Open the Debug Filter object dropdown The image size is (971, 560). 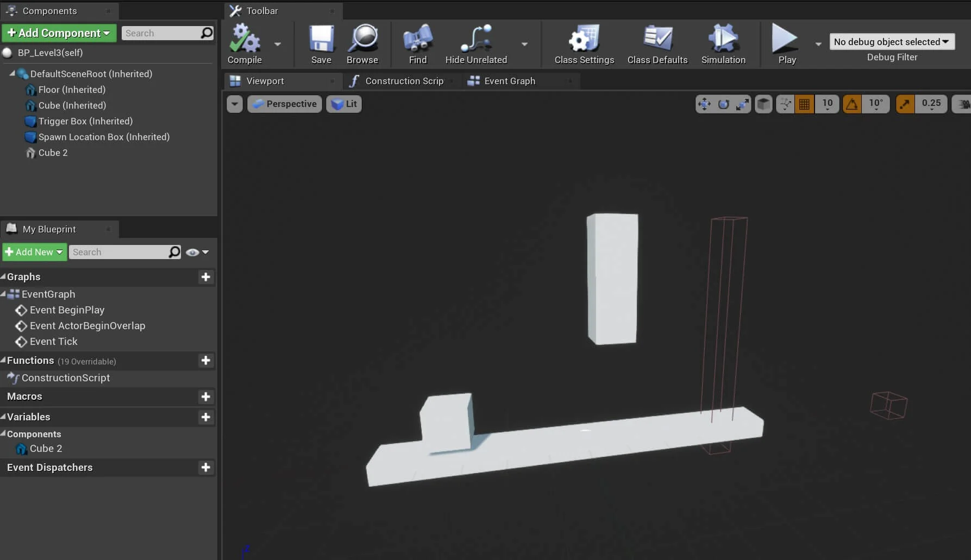coord(892,42)
